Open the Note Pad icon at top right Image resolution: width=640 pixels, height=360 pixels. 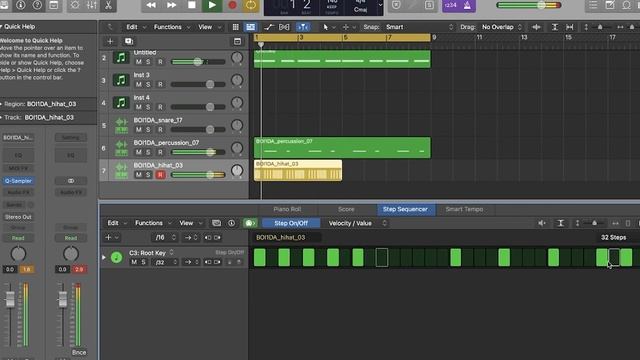coord(610,5)
